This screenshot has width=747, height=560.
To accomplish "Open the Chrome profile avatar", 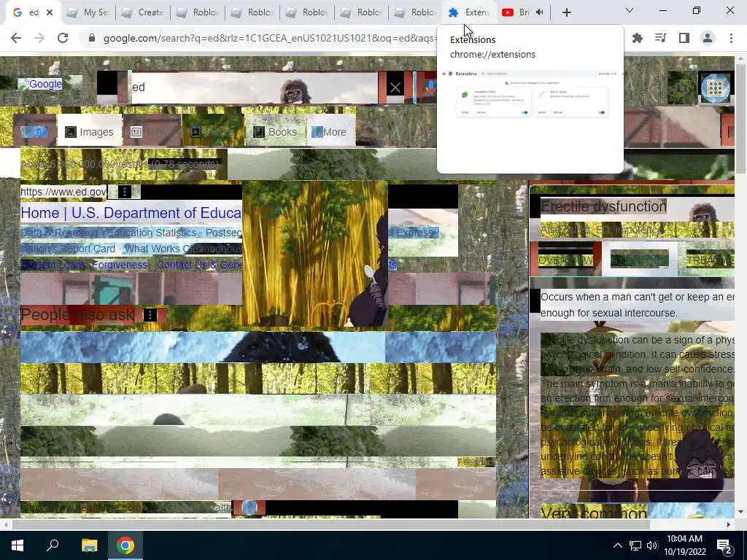I will point(708,38).
